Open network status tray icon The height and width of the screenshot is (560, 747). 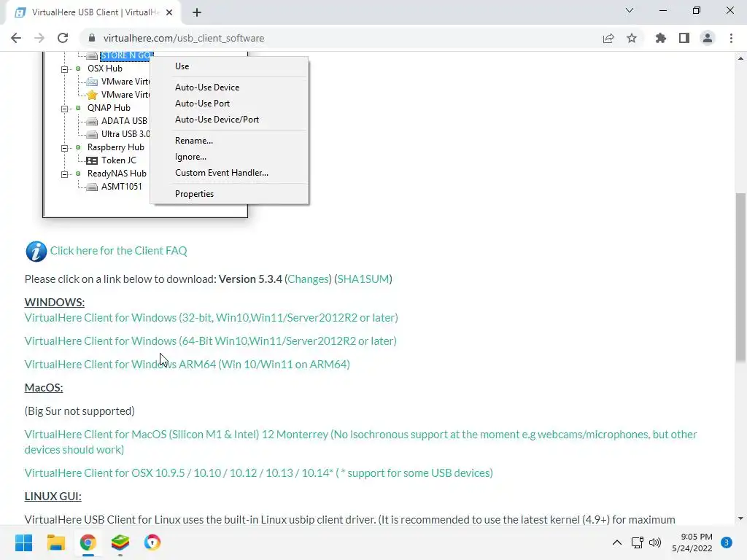[637, 542]
